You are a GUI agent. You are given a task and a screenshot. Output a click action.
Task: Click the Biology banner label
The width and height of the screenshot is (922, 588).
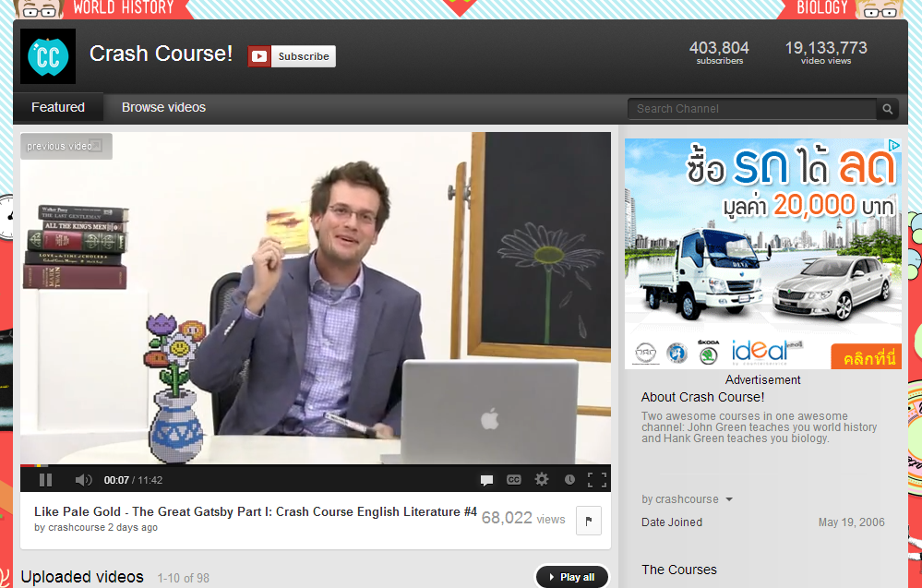click(x=821, y=7)
